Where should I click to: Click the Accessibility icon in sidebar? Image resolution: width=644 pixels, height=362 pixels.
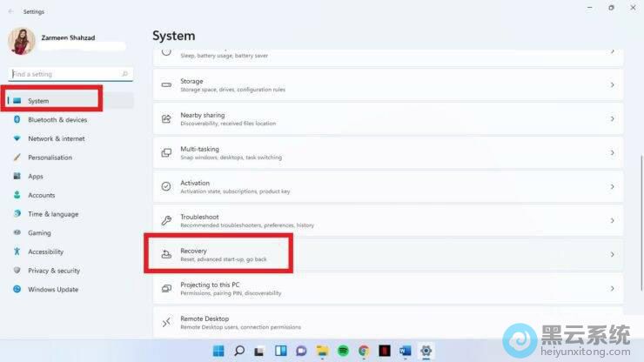click(x=17, y=251)
